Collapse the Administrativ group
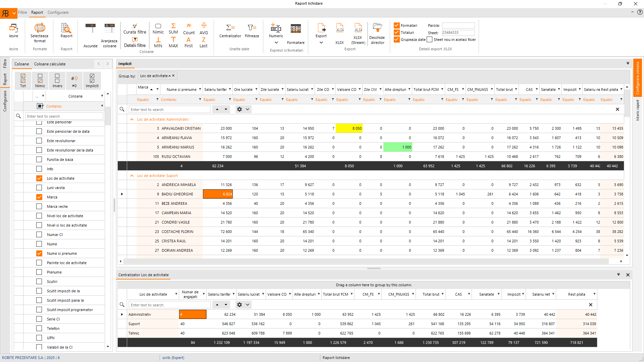 [x=132, y=119]
